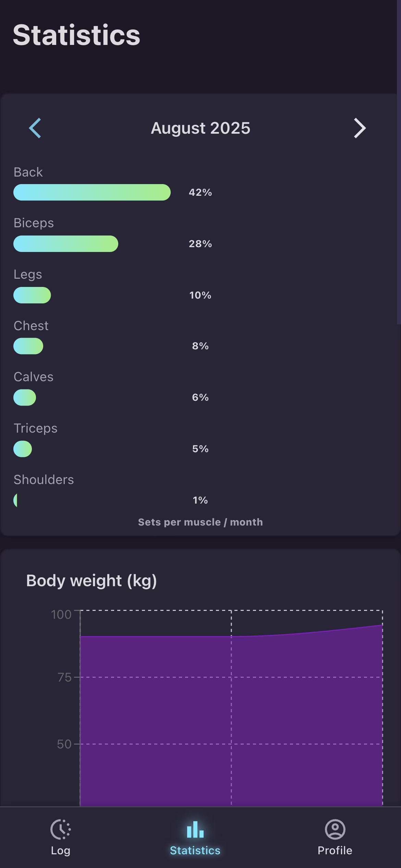Click the Body weight (kg) chart title
The width and height of the screenshot is (401, 868).
92,581
